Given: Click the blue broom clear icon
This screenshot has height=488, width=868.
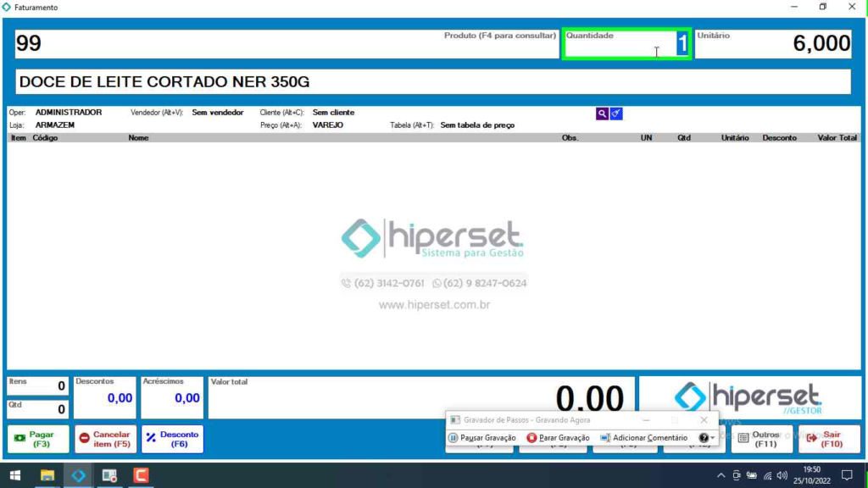Looking at the screenshot, I should click(x=616, y=114).
